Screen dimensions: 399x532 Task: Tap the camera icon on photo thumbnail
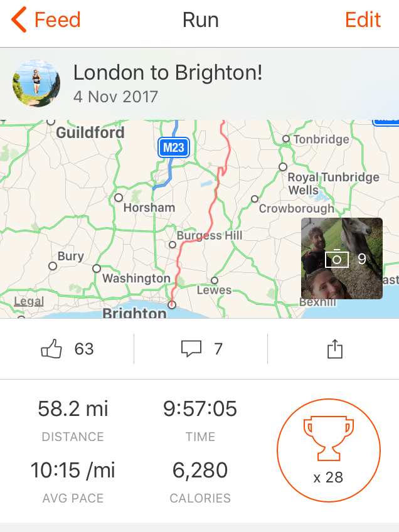(336, 259)
